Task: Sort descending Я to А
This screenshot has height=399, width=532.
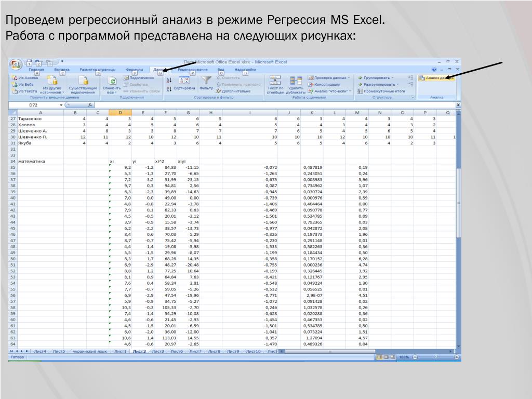Action: (x=169, y=89)
